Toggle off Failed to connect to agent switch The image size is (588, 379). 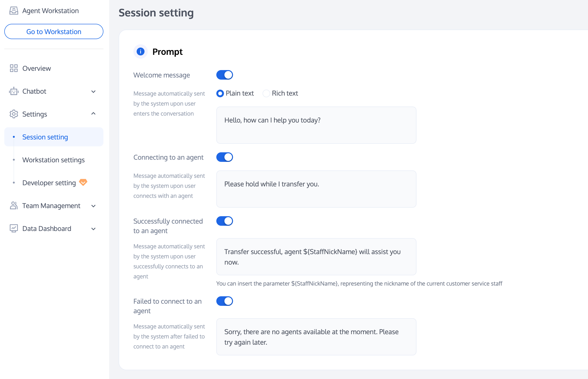click(x=224, y=301)
